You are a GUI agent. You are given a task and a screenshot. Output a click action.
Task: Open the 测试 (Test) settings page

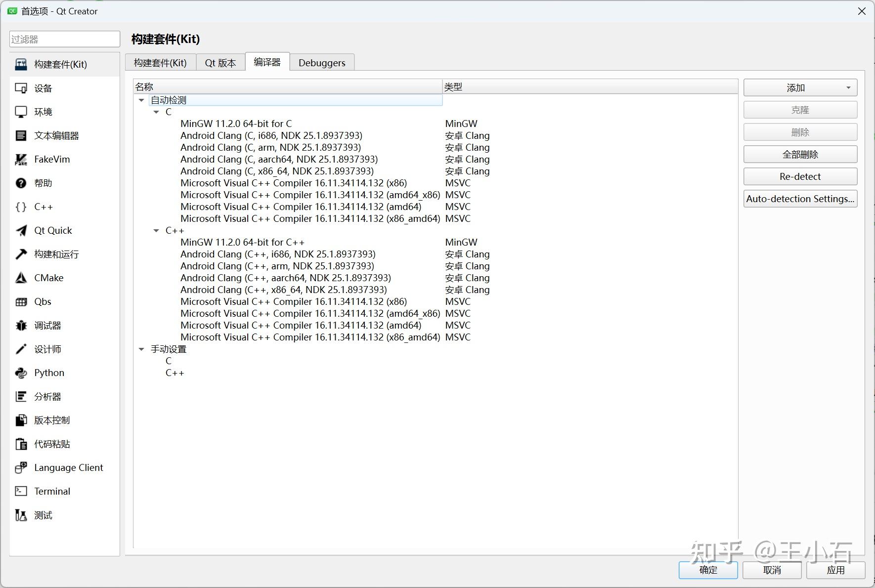(42, 515)
